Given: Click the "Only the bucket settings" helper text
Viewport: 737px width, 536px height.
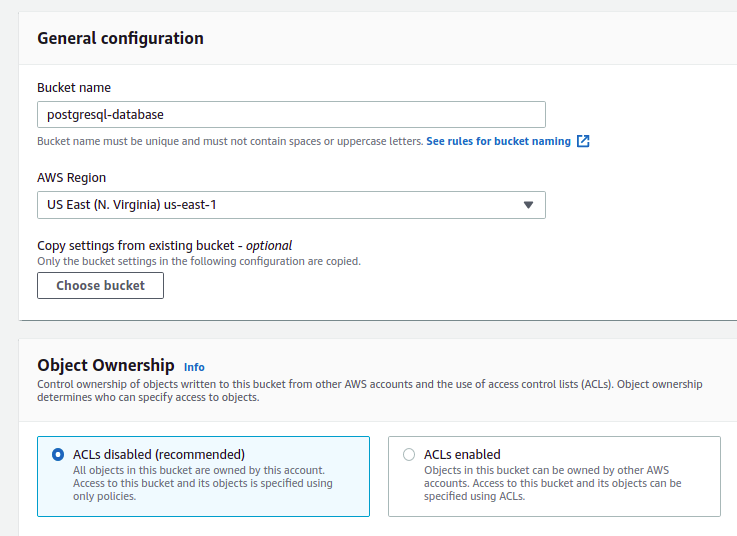Looking at the screenshot, I should click(198, 261).
